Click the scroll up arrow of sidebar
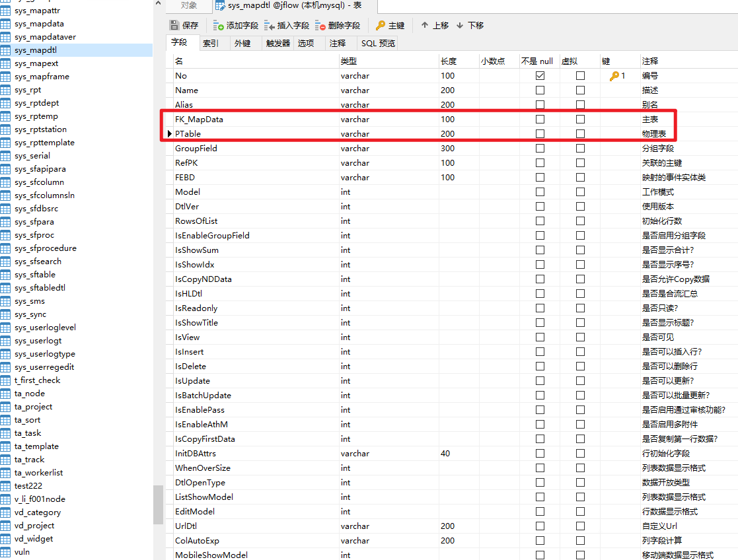Image resolution: width=738 pixels, height=560 pixels. coord(158,3)
